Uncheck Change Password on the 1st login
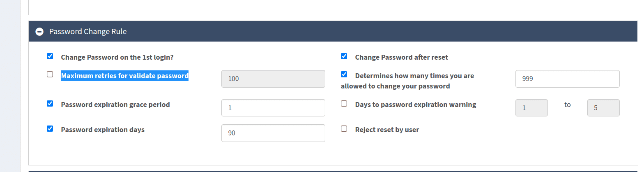 pos(50,56)
